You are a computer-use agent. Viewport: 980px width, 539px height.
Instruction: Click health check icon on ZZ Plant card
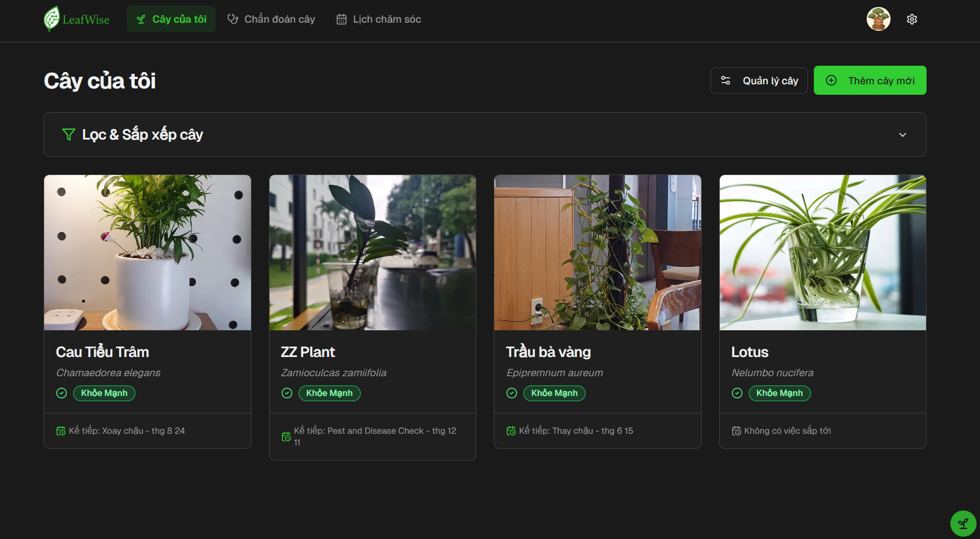(287, 393)
